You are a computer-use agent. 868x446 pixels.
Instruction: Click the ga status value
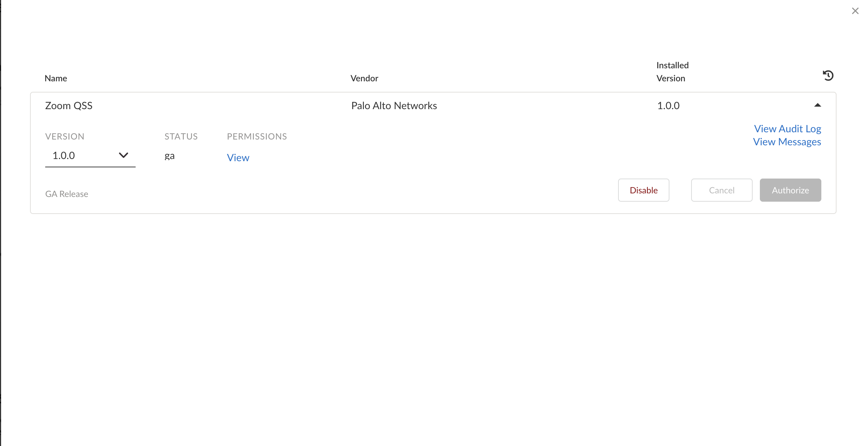(x=170, y=156)
